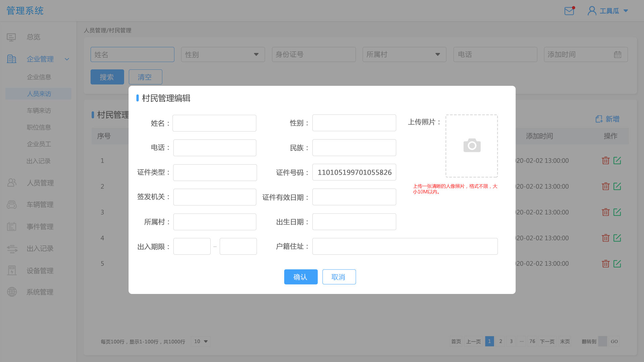Edit row 5 with pencil icon

617,264
